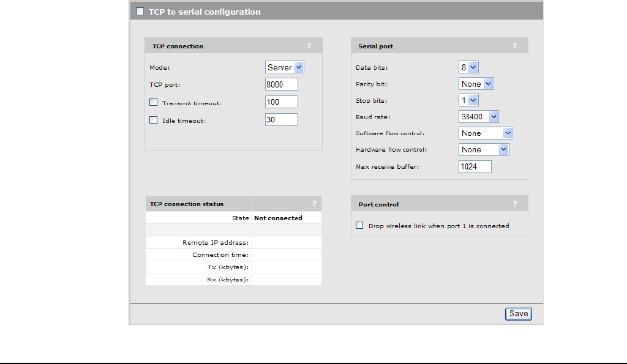Screen dimensions: 627x364
Task: Click the Max receive buffer field
Action: (x=475, y=166)
